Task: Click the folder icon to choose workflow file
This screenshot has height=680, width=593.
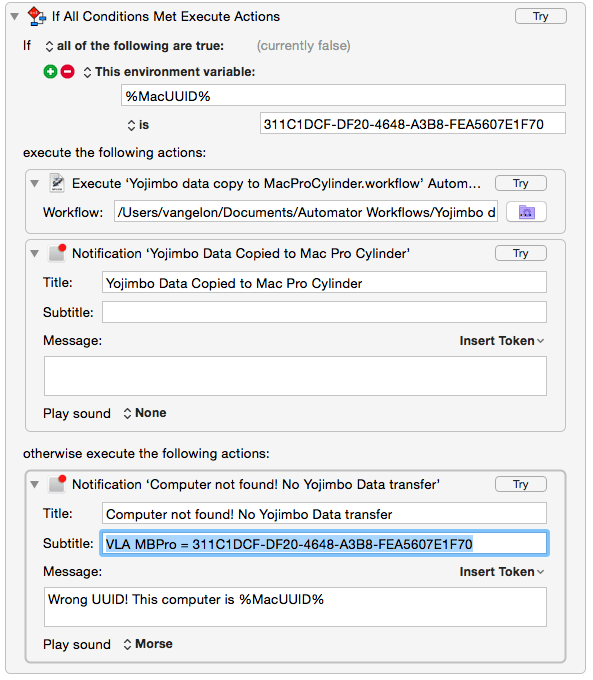Action: point(526,212)
